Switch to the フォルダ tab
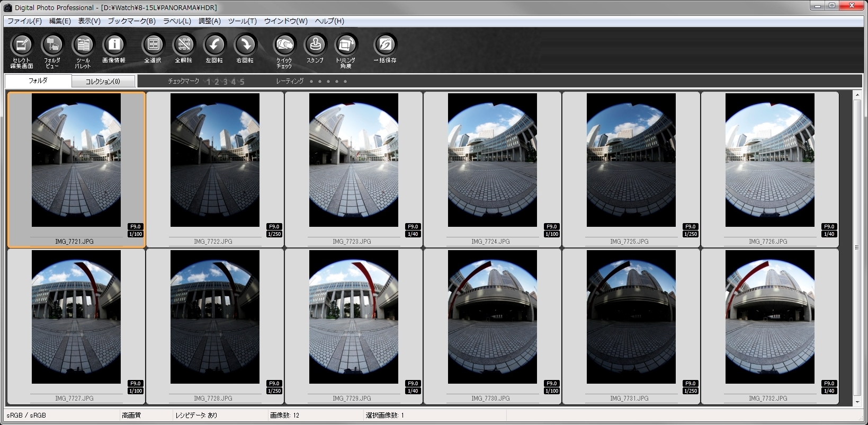This screenshot has width=868, height=425. [38, 81]
